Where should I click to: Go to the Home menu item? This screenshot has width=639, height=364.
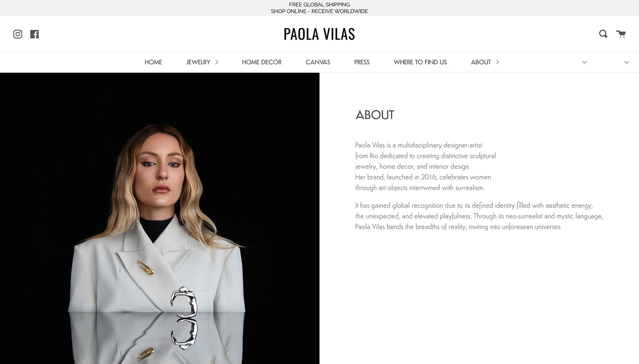click(153, 62)
